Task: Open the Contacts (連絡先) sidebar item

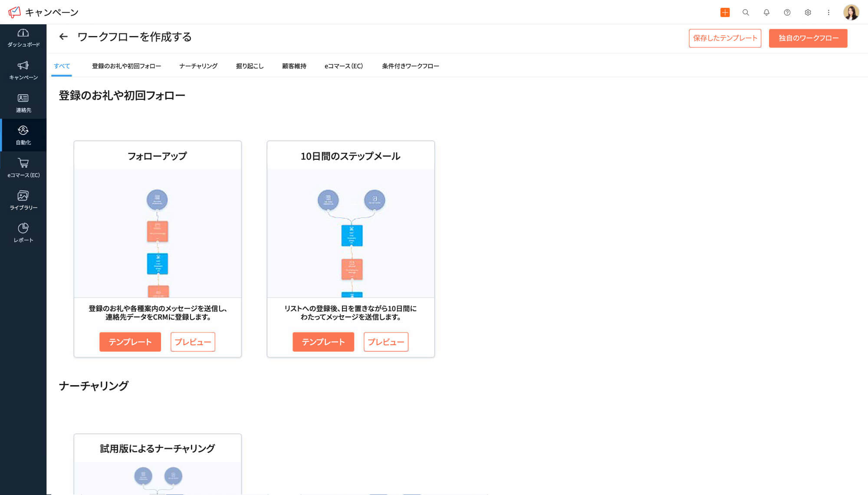Action: [x=23, y=103]
